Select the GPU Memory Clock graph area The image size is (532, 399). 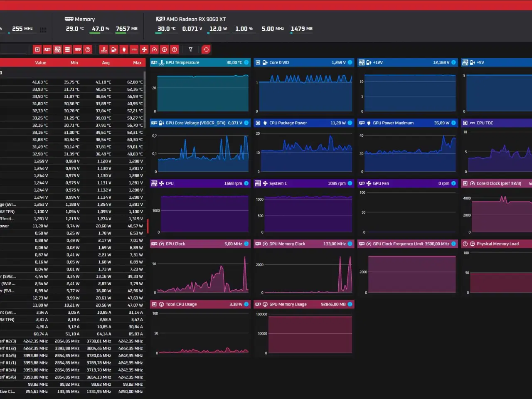pos(304,273)
